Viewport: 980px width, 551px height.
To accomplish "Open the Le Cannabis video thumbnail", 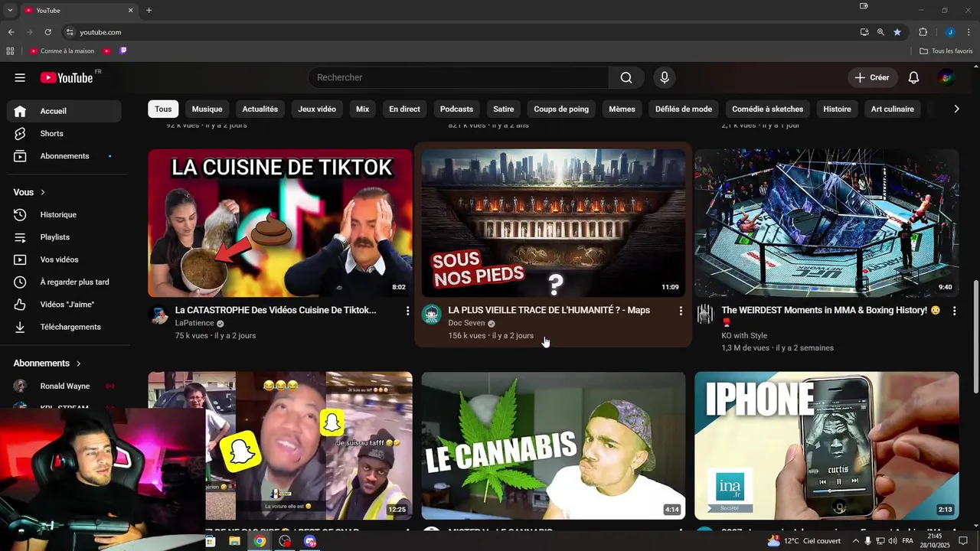I will tap(554, 446).
